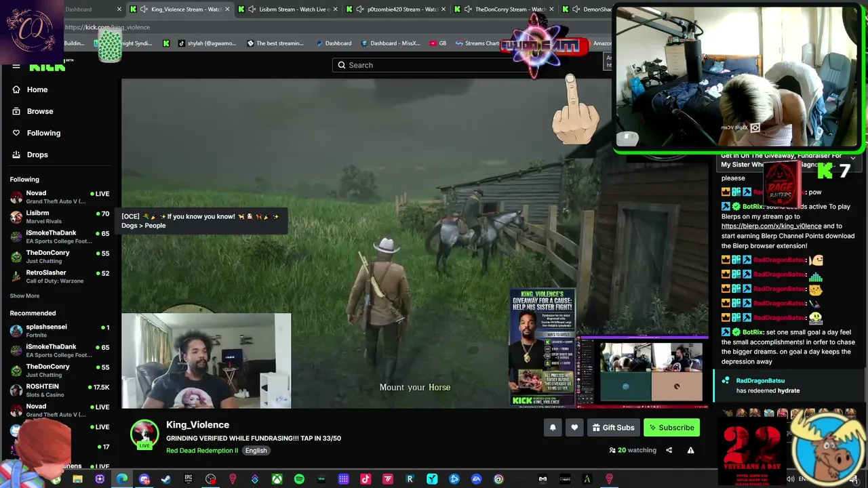Collapse the sidebar with the hamburger icon
The width and height of the screenshot is (868, 488).
16,66
